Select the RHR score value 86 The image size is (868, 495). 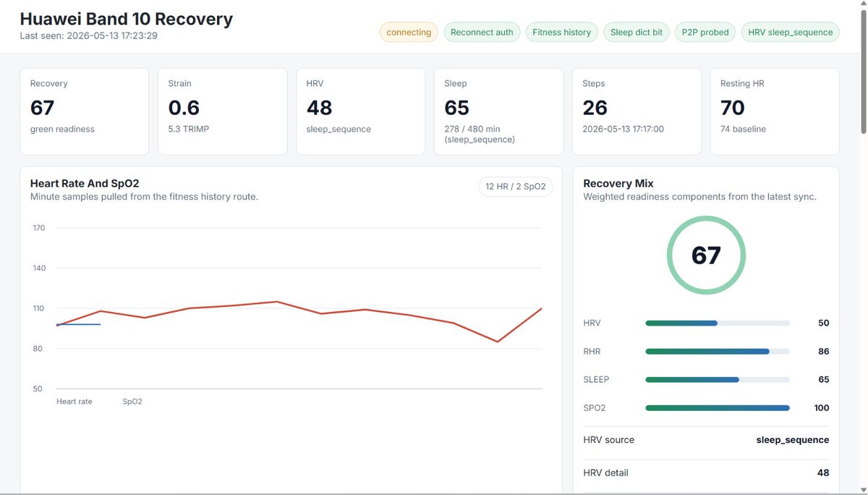click(x=823, y=352)
